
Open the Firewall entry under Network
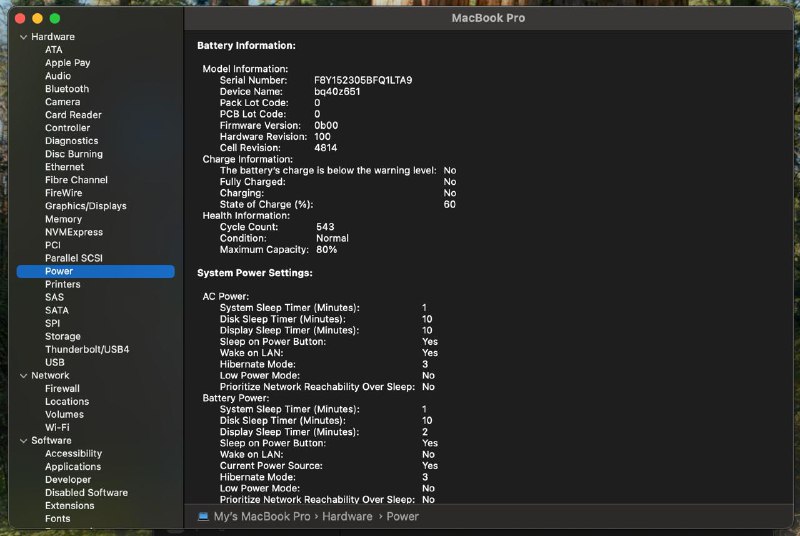[x=62, y=389]
